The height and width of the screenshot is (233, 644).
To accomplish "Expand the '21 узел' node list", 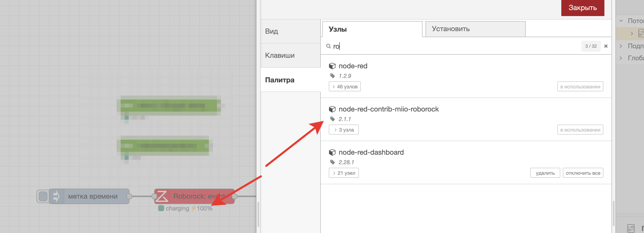I will (344, 173).
